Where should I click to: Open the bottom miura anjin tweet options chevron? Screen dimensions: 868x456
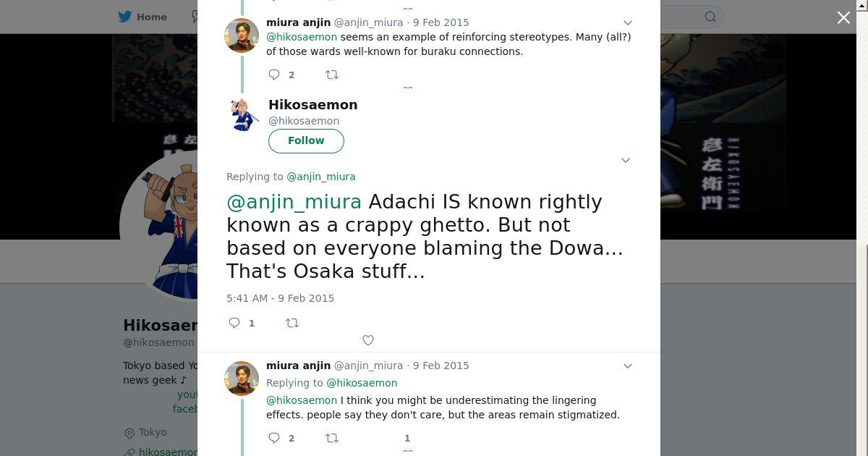point(628,366)
